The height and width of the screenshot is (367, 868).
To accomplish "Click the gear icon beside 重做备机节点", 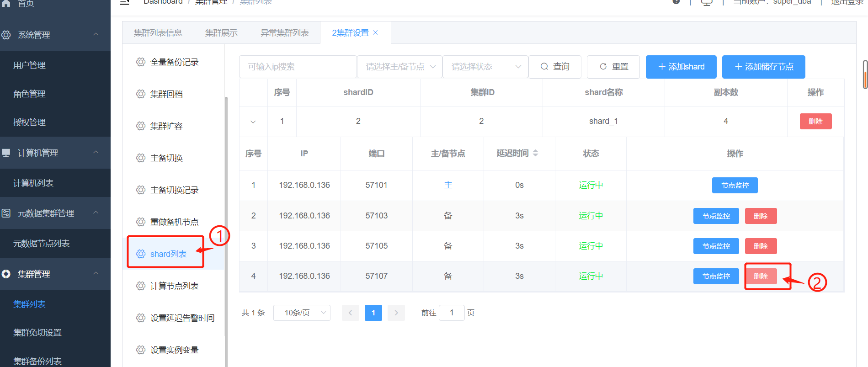I will point(141,222).
